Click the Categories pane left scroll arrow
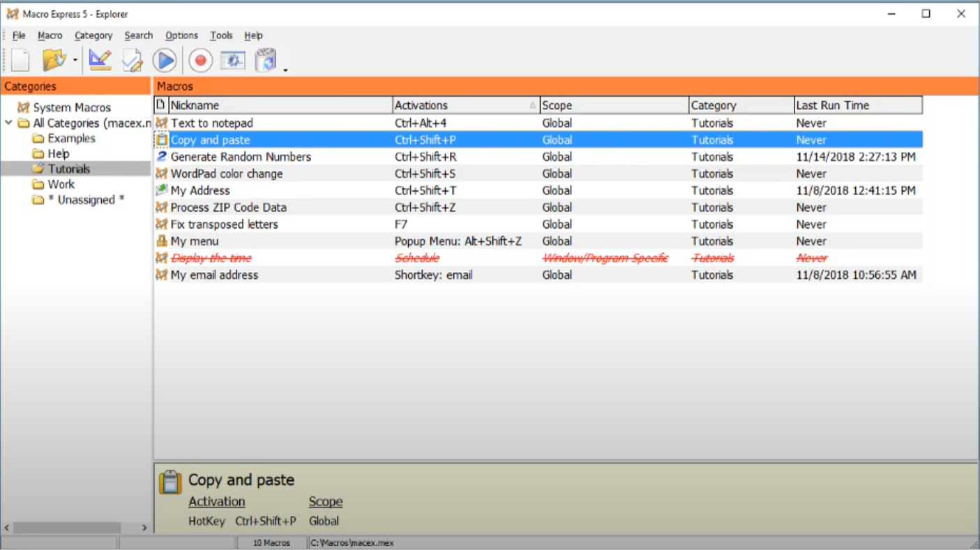980x550 pixels. 8,528
